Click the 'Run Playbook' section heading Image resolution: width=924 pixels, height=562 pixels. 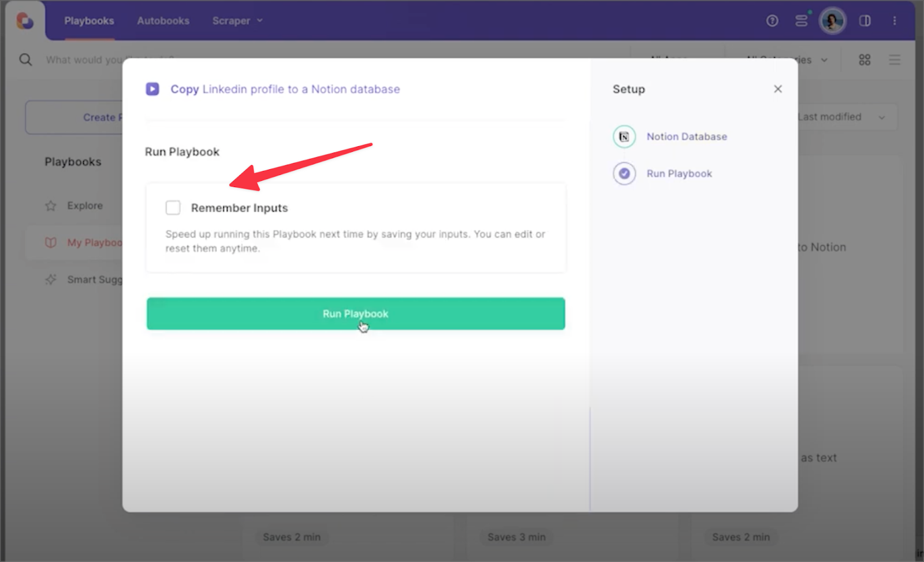182,152
